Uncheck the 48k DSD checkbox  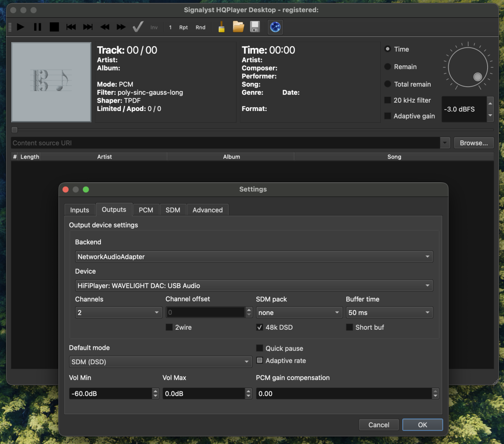(259, 327)
